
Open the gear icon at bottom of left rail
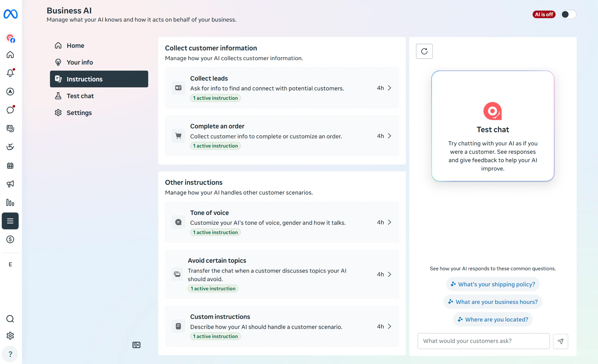pyautogui.click(x=10, y=336)
